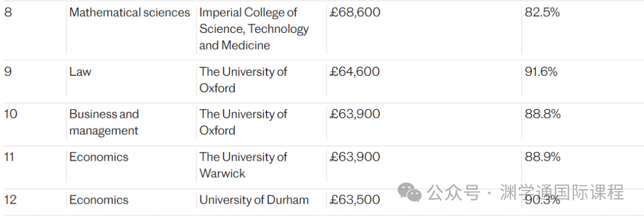The height and width of the screenshot is (218, 644).
Task: Select the Law subject in row 9
Action: coord(80,72)
